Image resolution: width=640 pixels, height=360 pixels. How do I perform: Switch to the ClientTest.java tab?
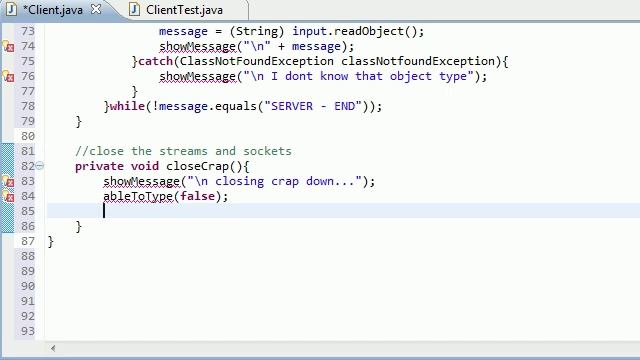pos(184,10)
